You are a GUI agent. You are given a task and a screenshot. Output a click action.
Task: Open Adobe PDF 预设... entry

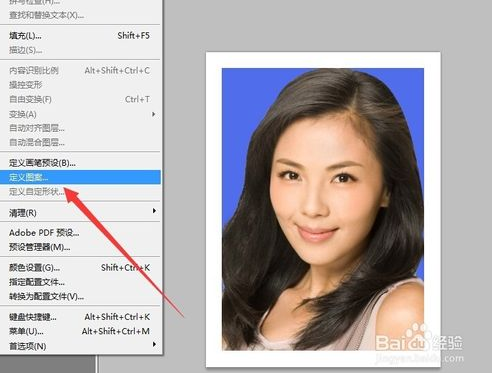(80, 233)
